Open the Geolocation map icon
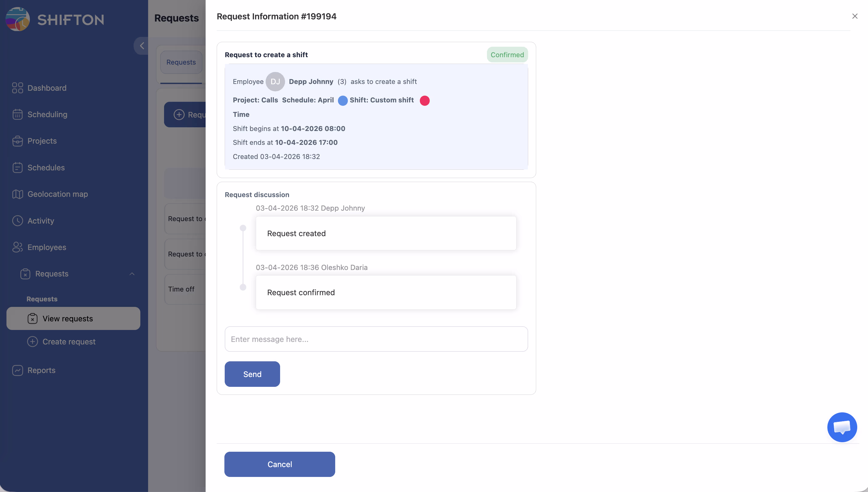Viewport: 868px width, 492px height. [x=18, y=194]
